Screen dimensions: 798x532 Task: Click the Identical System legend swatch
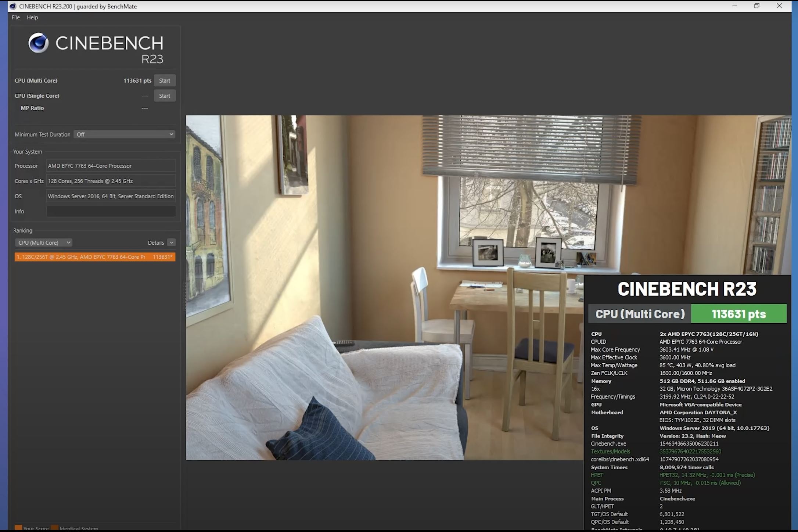[x=54, y=528]
